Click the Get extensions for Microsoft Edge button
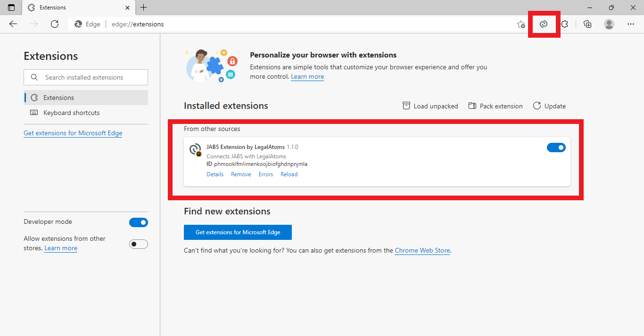 pos(238,232)
